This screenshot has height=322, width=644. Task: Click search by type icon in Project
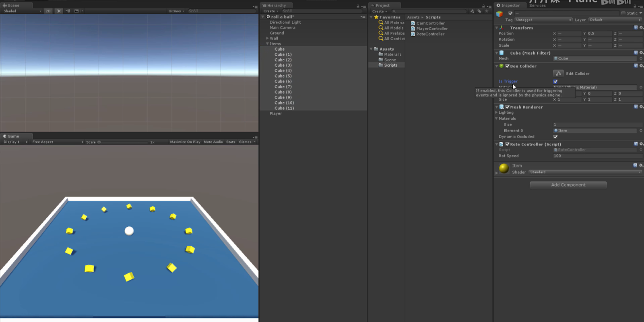coord(472,11)
